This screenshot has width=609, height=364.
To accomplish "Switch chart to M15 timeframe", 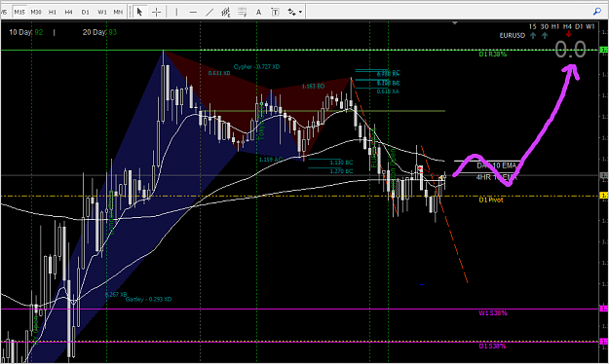I will tap(19, 12).
